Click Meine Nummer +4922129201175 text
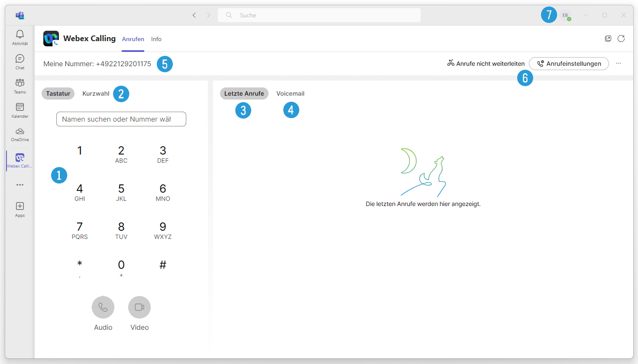The height and width of the screenshot is (364, 638). (97, 64)
